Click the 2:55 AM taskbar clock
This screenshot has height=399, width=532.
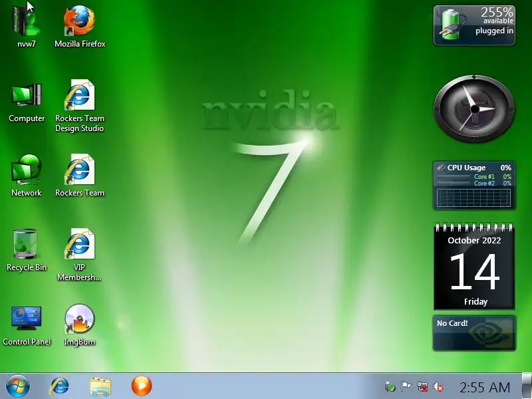485,387
